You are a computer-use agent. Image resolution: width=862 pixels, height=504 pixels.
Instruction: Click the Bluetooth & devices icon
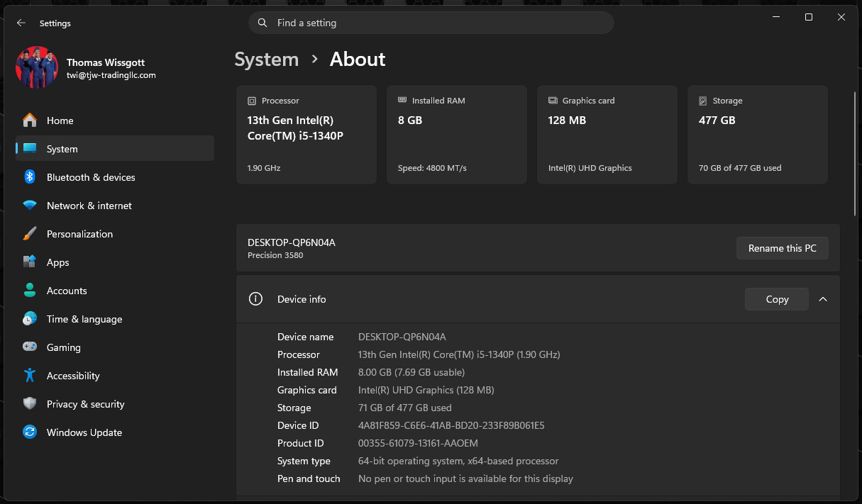tap(30, 177)
